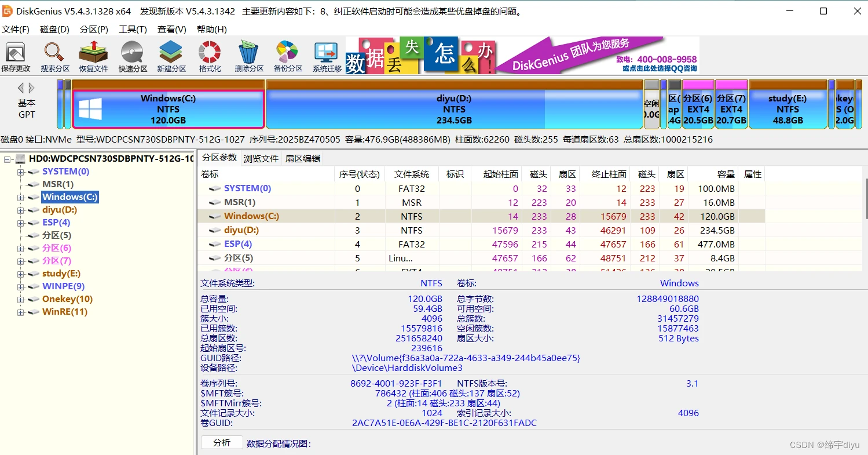Click ESP(4) row in partition table
Screen dimensions: 868x455
481,244
